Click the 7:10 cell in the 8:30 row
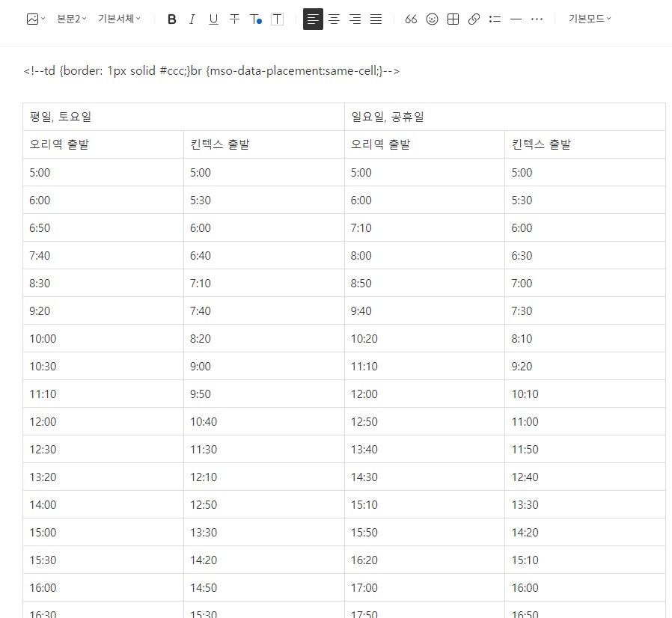The image size is (672, 618). tap(264, 283)
